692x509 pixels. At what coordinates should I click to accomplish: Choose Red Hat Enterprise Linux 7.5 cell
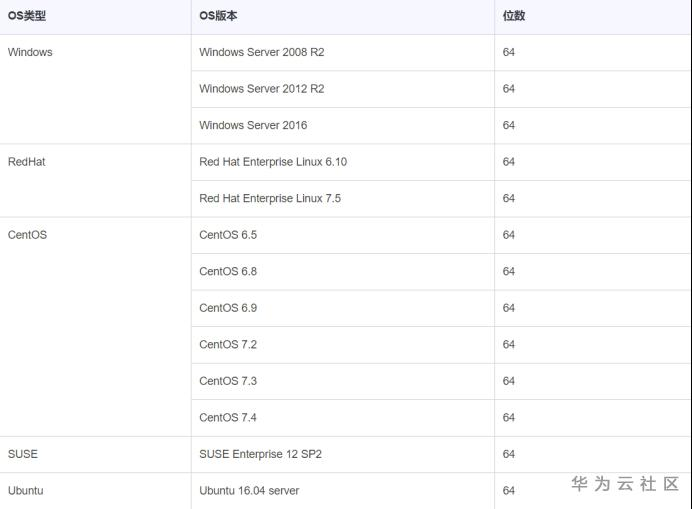click(270, 198)
